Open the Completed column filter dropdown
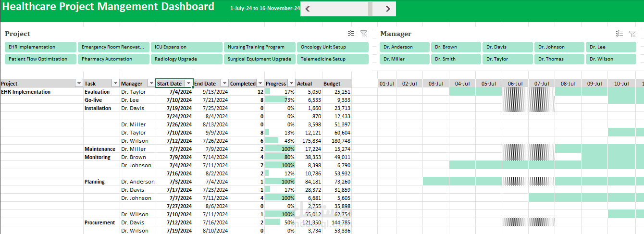 click(x=260, y=84)
